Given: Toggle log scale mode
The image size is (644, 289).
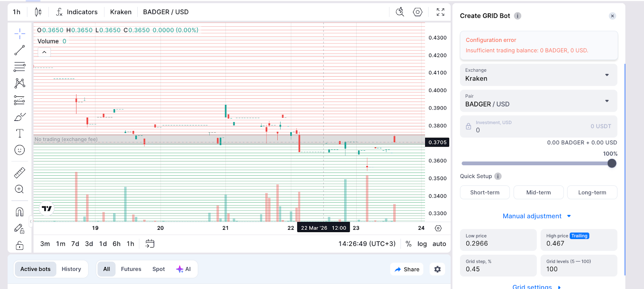Looking at the screenshot, I should tap(422, 244).
